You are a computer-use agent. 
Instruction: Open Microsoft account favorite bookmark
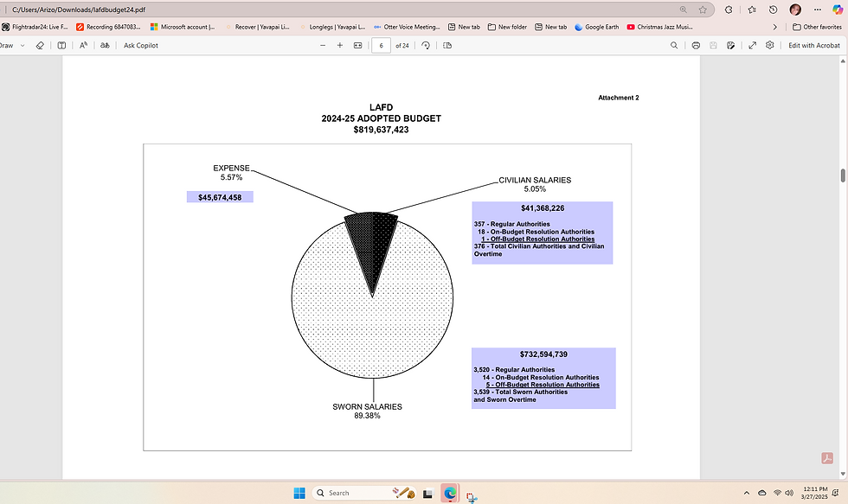click(183, 27)
